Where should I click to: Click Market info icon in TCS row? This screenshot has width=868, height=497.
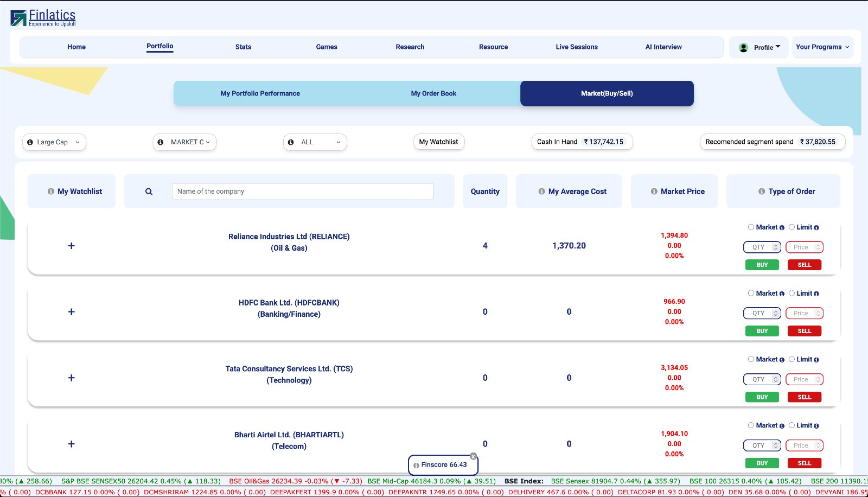782,360
